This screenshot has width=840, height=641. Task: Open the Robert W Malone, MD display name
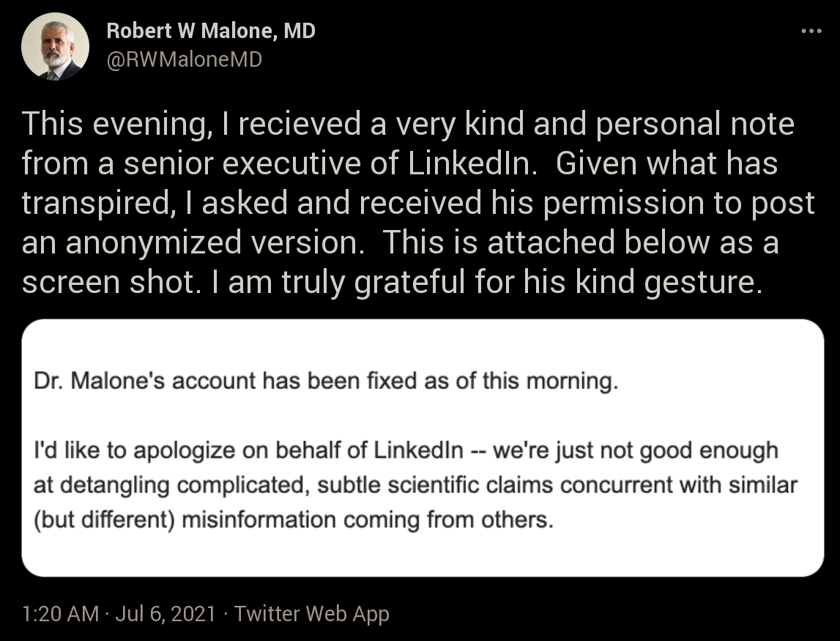pyautogui.click(x=211, y=31)
